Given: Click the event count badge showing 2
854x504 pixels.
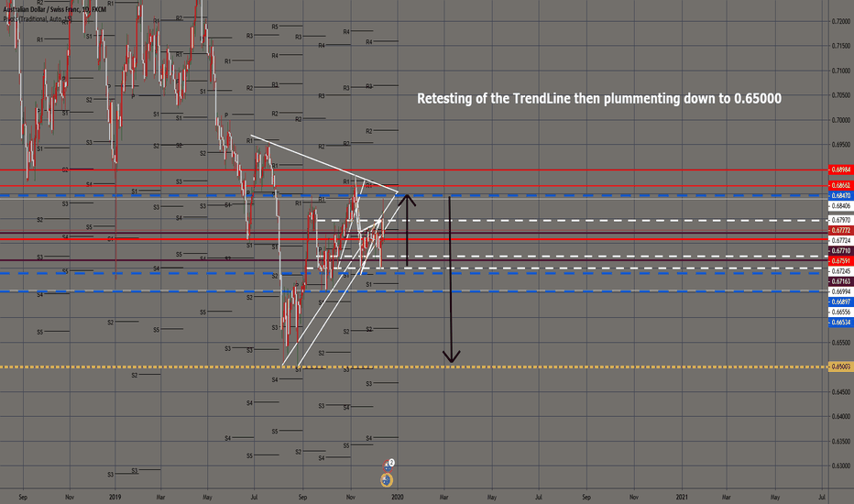Looking at the screenshot, I should click(x=391, y=464).
